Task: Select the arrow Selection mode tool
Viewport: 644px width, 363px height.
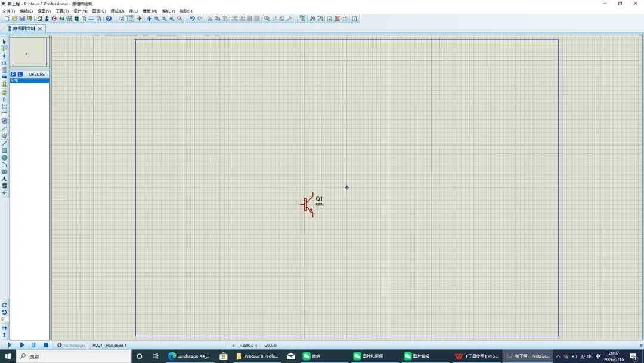Action: pyautogui.click(x=5, y=42)
